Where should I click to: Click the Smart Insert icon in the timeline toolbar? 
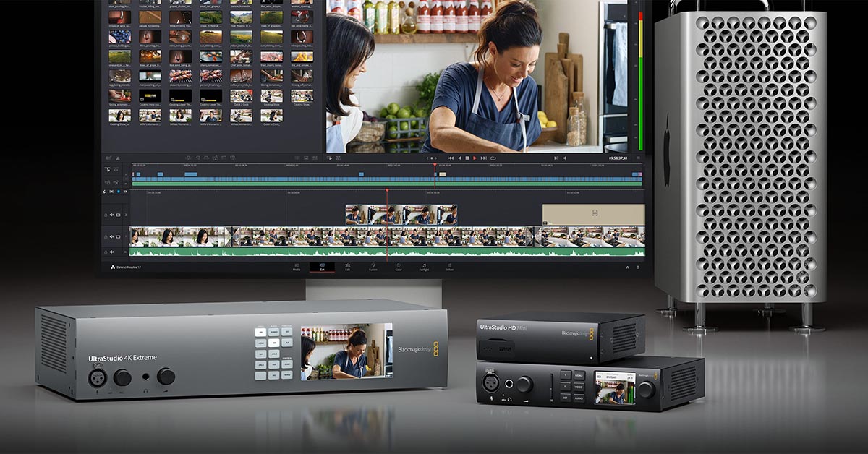(x=189, y=158)
